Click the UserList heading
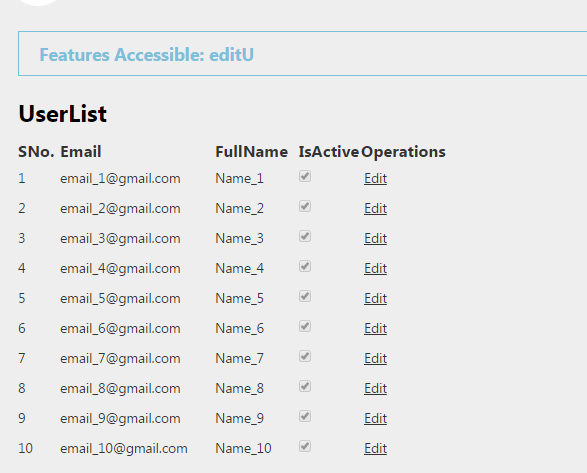The height and width of the screenshot is (473, 587). [x=63, y=114]
